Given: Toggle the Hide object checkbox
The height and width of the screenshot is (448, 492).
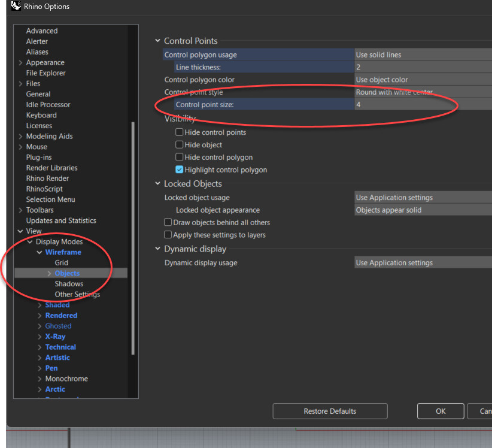Looking at the screenshot, I should pyautogui.click(x=179, y=145).
